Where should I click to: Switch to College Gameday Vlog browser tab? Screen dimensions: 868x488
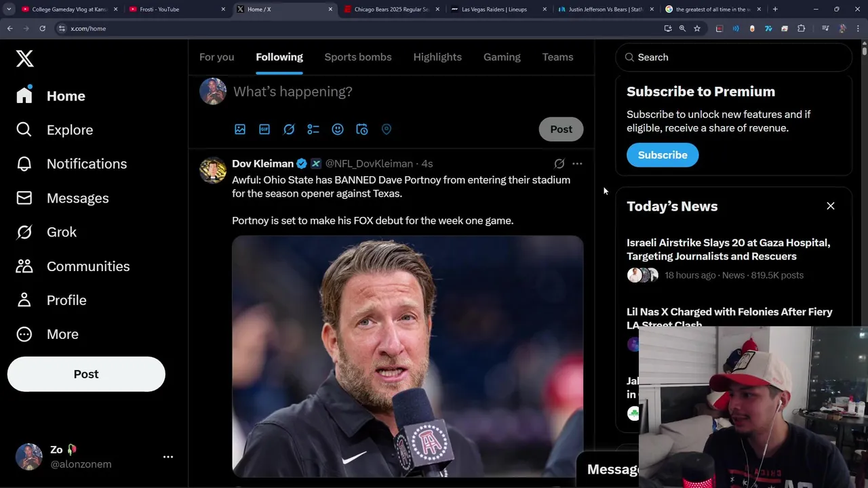click(69, 9)
